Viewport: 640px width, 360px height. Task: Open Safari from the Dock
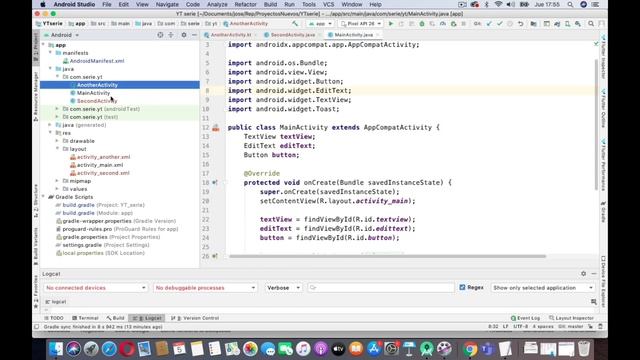coord(109,349)
